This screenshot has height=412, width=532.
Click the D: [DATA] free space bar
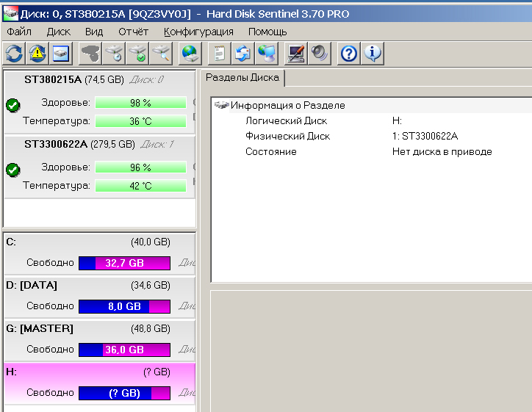(124, 306)
